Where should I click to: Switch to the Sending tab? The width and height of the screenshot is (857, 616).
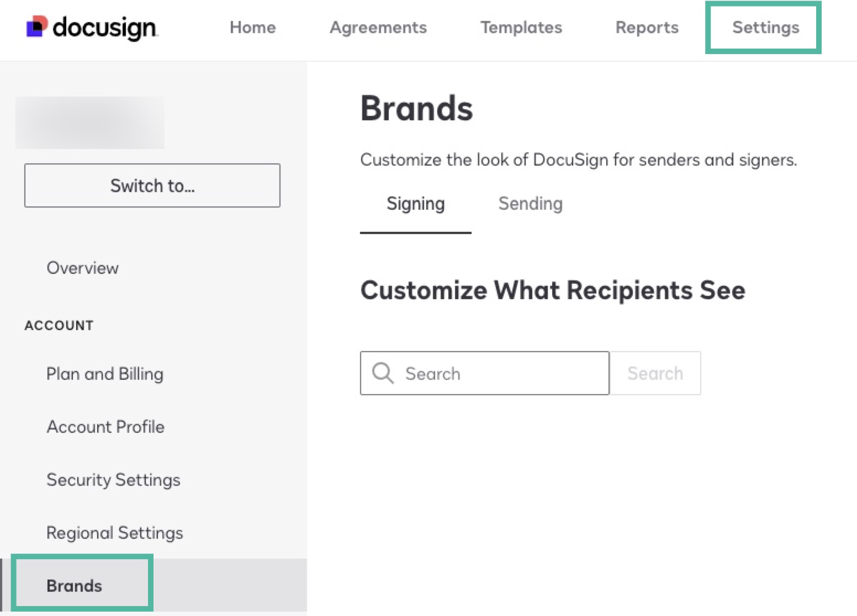530,204
